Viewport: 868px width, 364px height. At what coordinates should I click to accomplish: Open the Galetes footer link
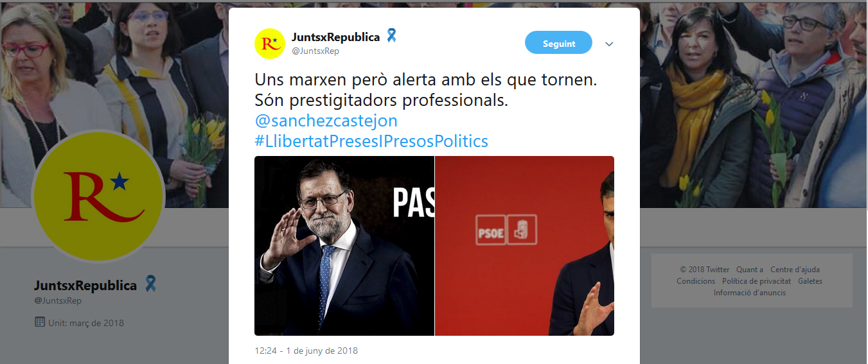tap(810, 281)
